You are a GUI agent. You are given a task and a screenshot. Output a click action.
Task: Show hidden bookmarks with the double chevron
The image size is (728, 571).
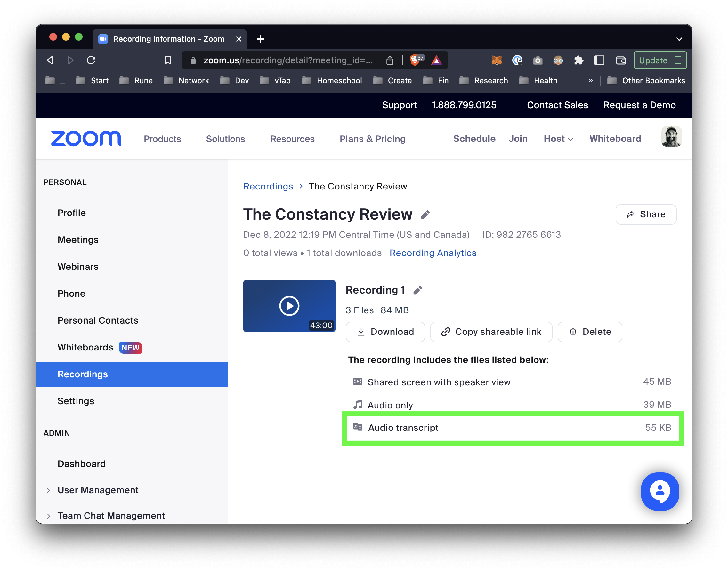[x=591, y=81]
